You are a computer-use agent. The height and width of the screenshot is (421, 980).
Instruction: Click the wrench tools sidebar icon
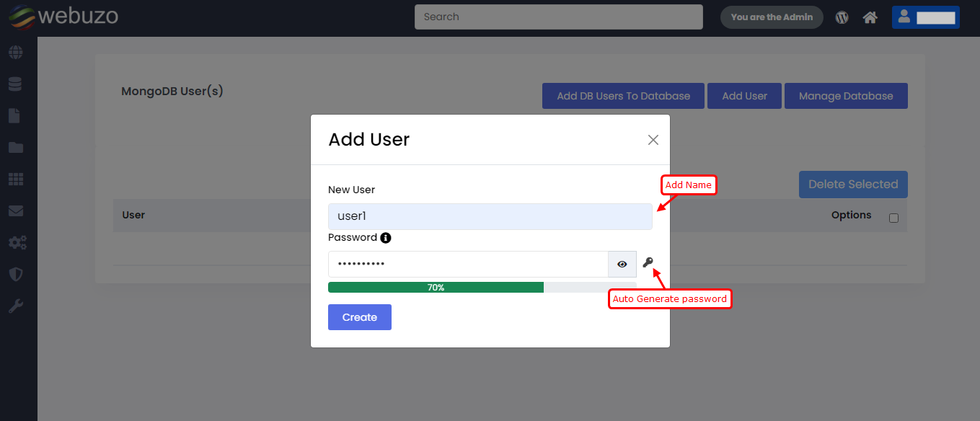click(15, 306)
